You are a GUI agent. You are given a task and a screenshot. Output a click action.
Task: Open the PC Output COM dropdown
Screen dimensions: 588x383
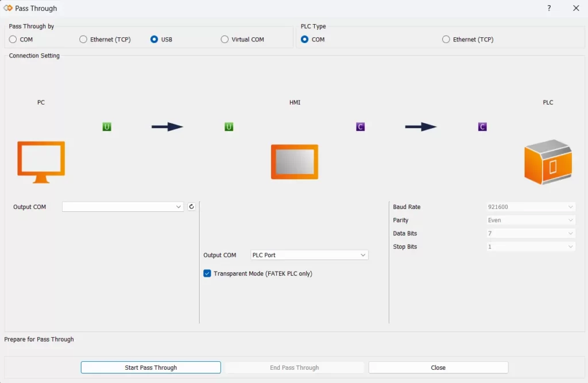[x=123, y=207]
